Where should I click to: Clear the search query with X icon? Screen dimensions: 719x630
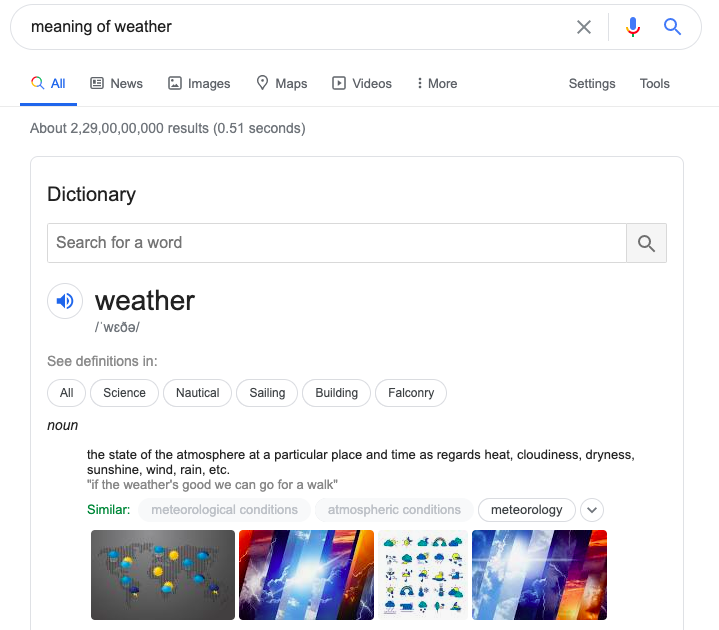tap(584, 27)
